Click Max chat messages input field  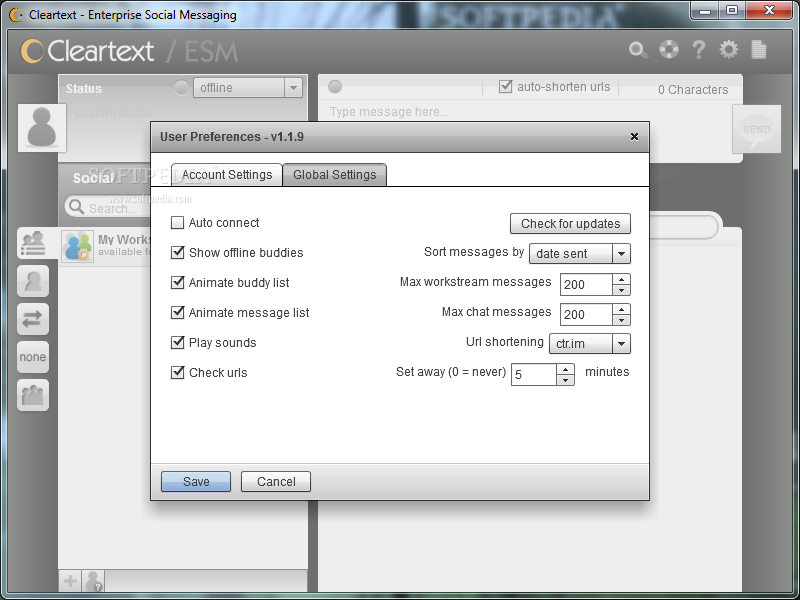[x=586, y=314]
